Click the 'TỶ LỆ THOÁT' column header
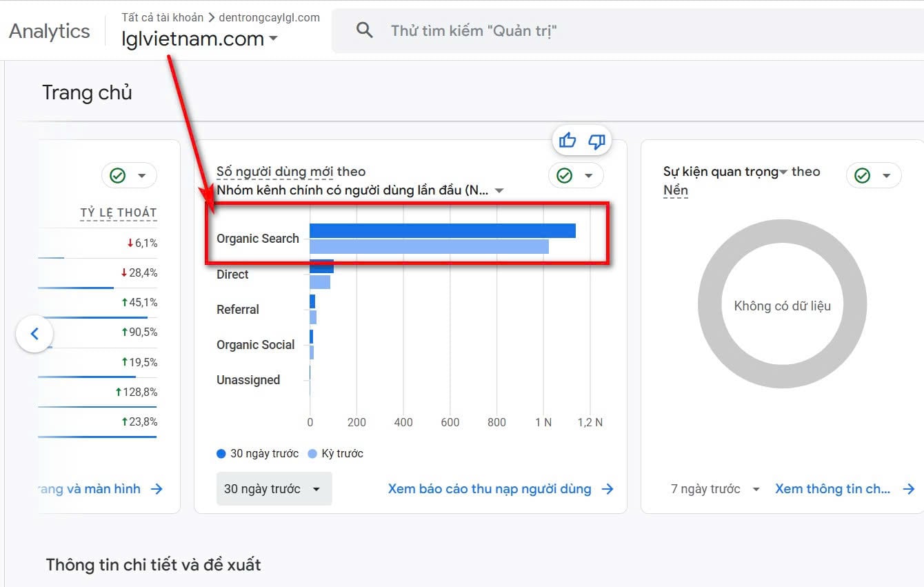 [x=119, y=212]
